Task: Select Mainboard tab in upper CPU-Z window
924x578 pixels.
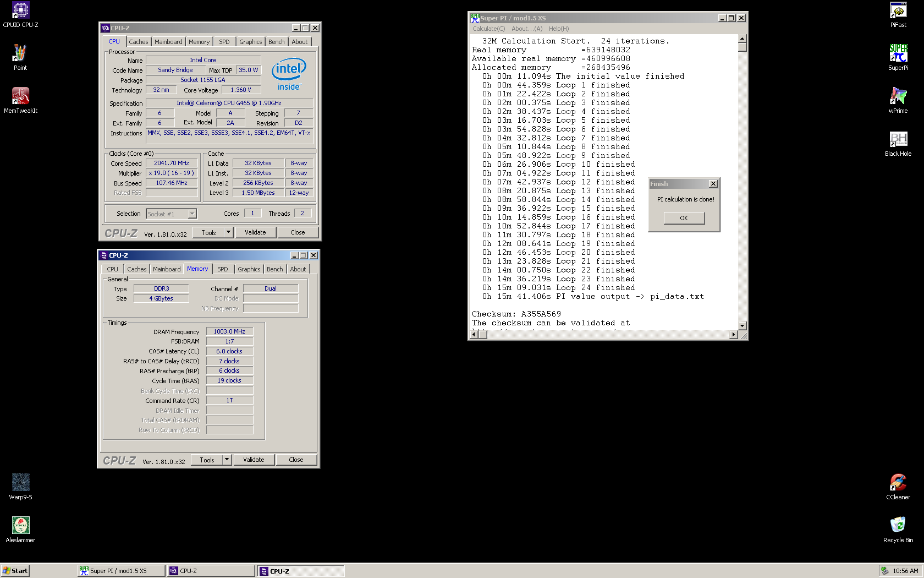Action: point(168,42)
